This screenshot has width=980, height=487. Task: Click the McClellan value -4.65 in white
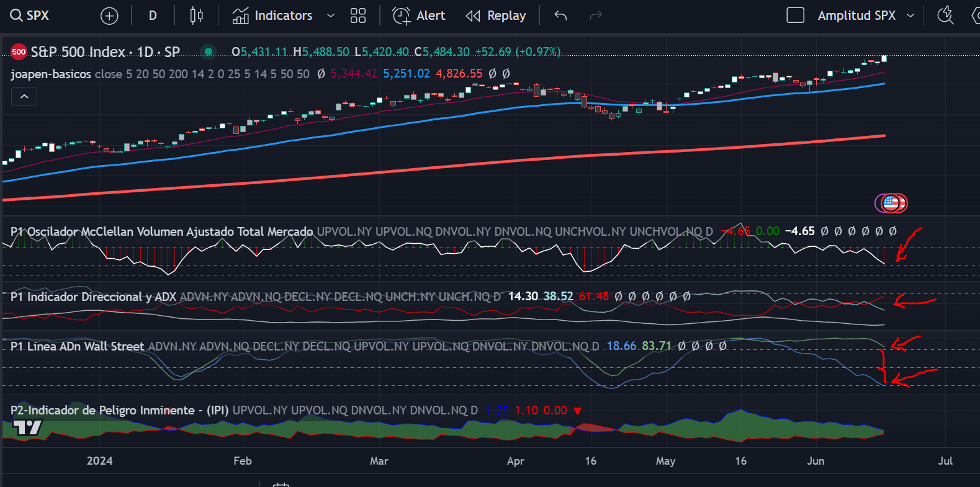[800, 231]
